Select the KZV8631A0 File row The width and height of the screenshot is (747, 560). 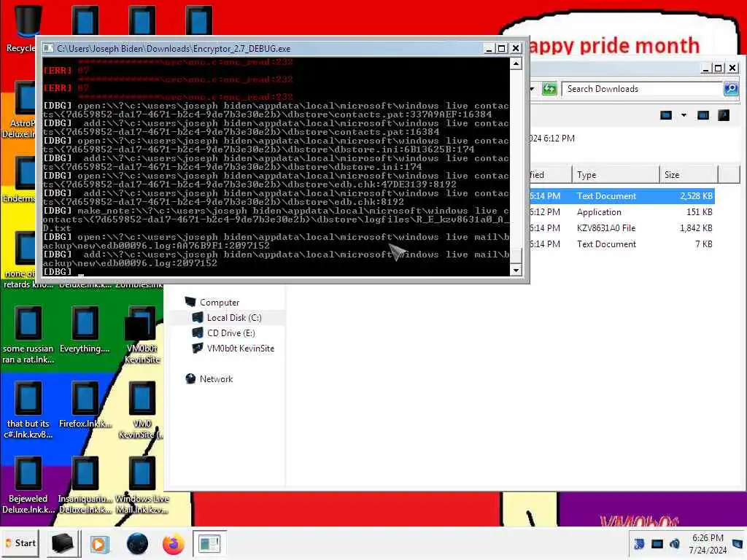point(622,228)
